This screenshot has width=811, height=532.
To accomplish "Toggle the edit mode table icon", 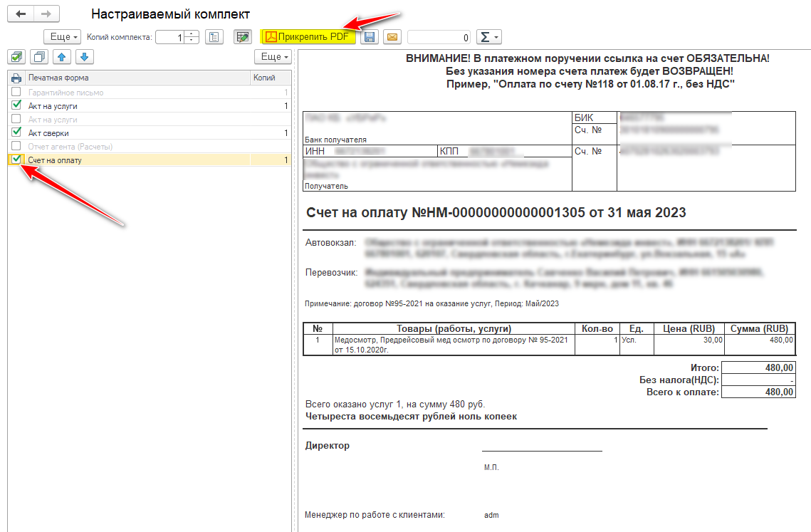I will click(243, 37).
